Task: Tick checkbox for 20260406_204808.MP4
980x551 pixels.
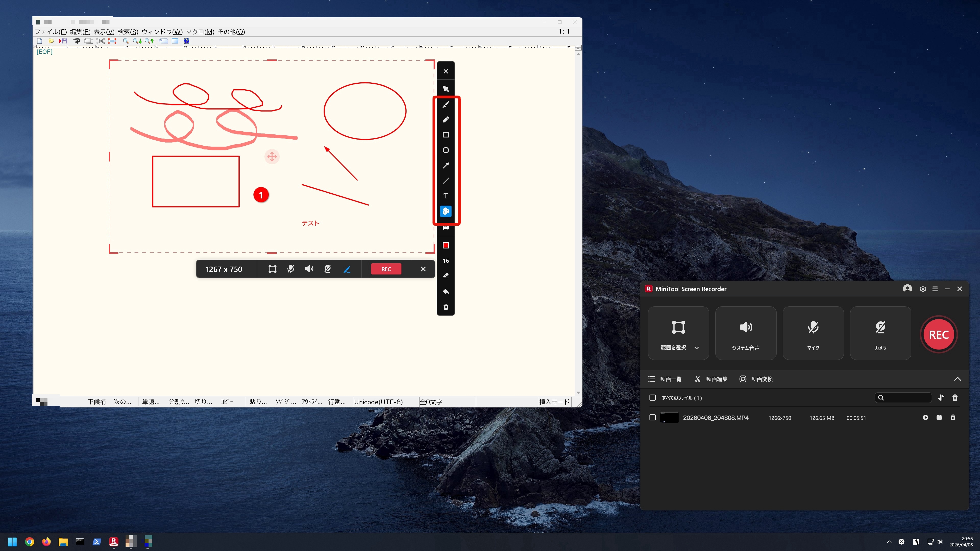Action: pyautogui.click(x=653, y=418)
